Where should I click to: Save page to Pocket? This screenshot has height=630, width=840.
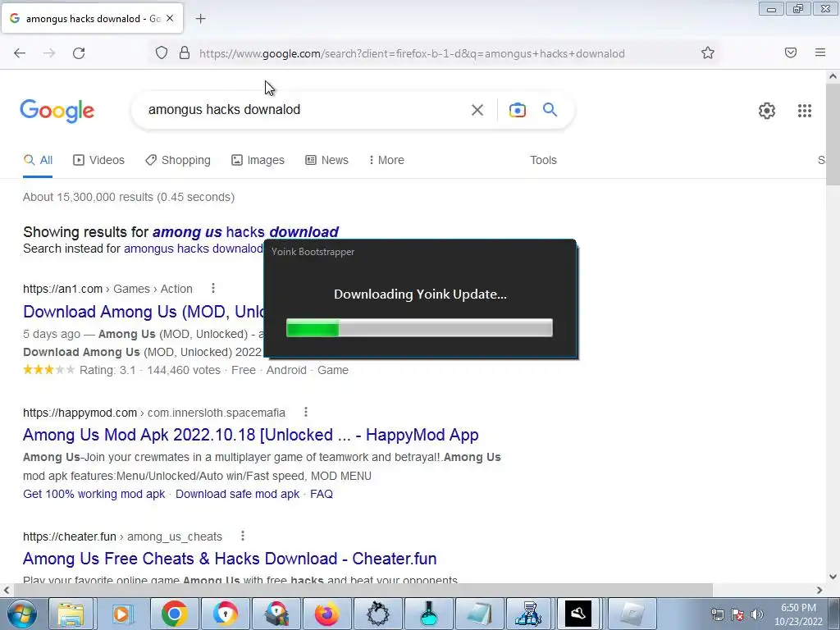click(x=791, y=52)
